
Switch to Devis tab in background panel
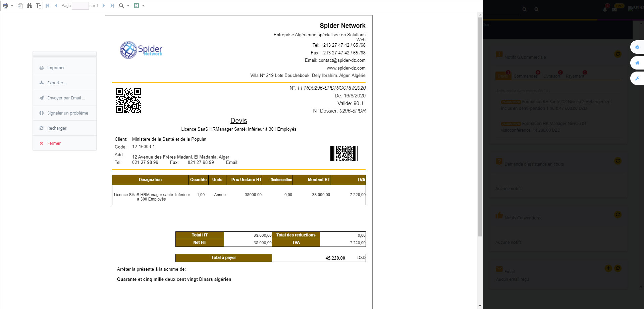coord(503,76)
